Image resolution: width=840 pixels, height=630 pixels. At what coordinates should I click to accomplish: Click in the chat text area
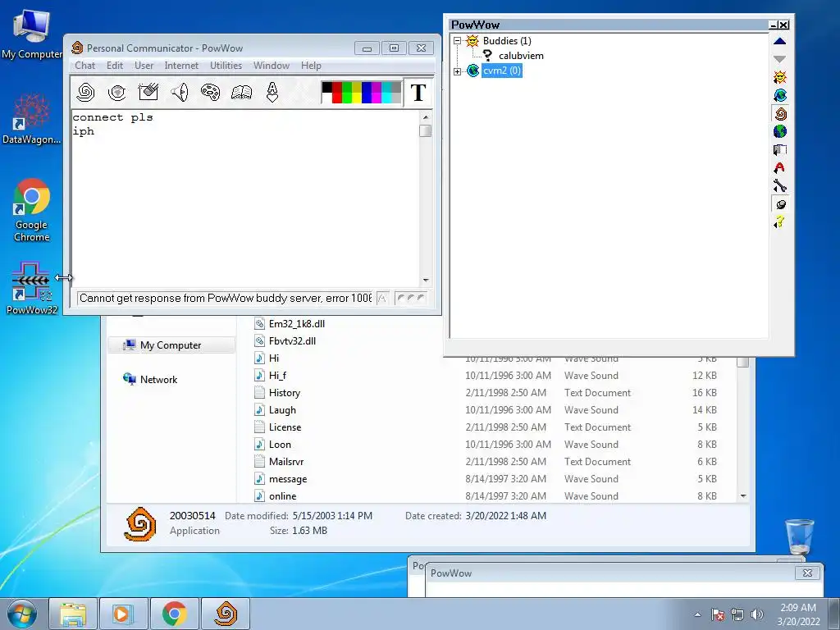245,199
